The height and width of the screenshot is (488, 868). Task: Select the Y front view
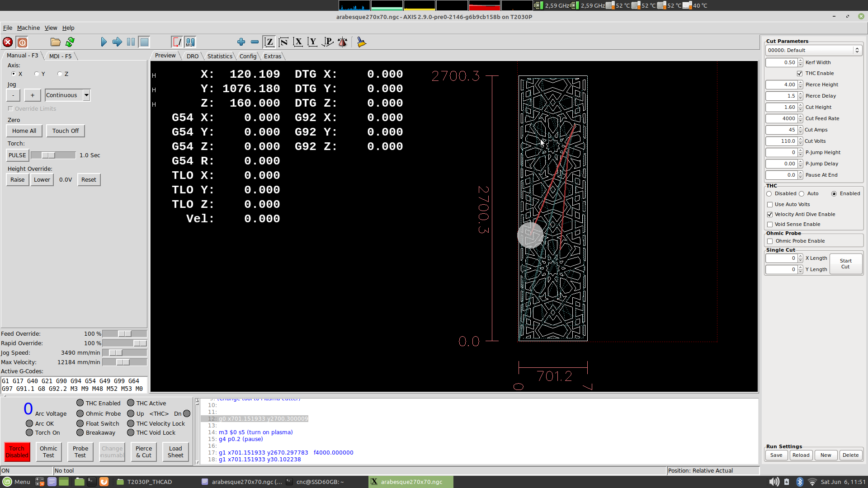click(x=312, y=42)
